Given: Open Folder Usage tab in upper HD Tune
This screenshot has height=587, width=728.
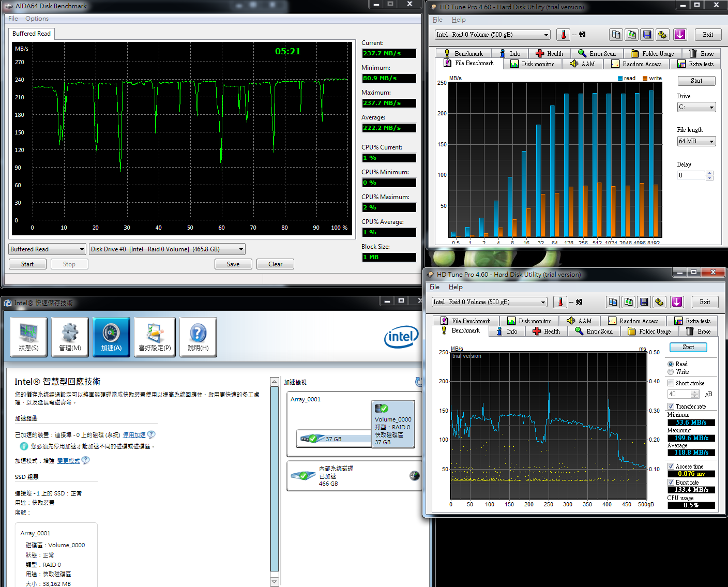Looking at the screenshot, I should pos(653,53).
